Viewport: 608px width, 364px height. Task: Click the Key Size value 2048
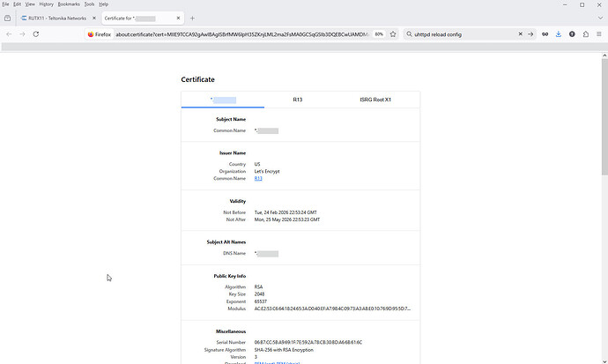[259, 293]
